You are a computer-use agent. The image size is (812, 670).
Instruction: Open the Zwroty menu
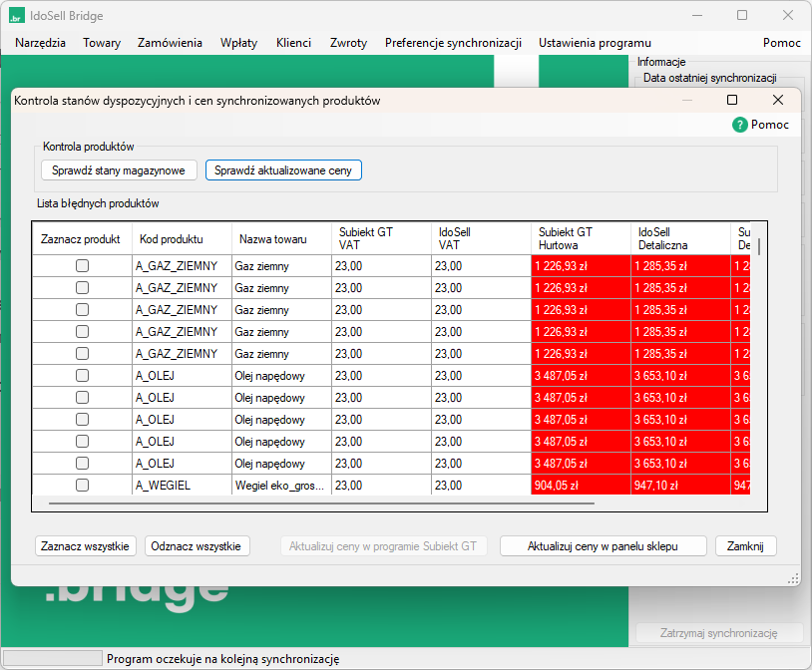pyautogui.click(x=348, y=43)
